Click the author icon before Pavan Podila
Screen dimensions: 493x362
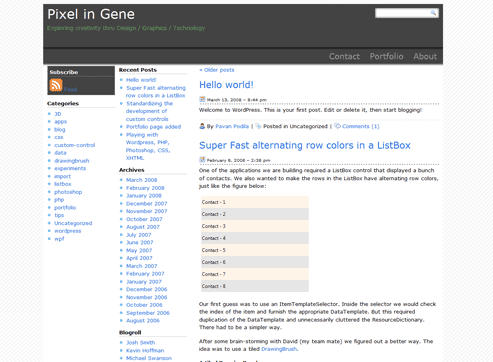coord(202,126)
